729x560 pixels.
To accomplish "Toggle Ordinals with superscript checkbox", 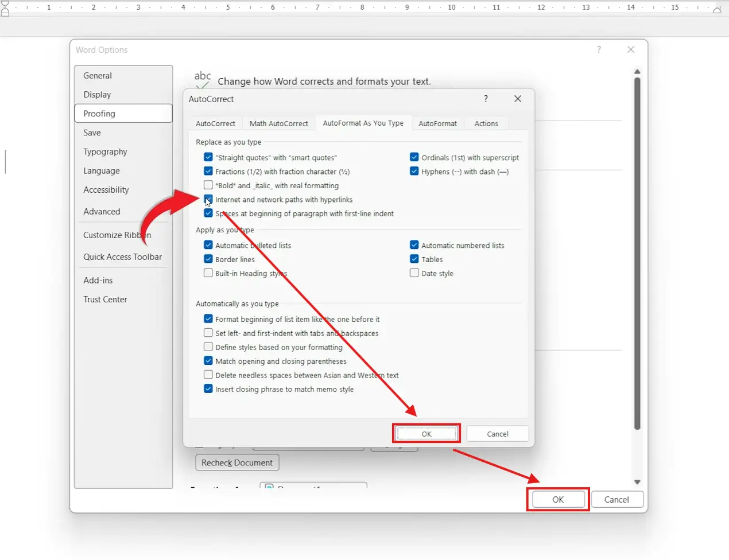I will pyautogui.click(x=414, y=157).
